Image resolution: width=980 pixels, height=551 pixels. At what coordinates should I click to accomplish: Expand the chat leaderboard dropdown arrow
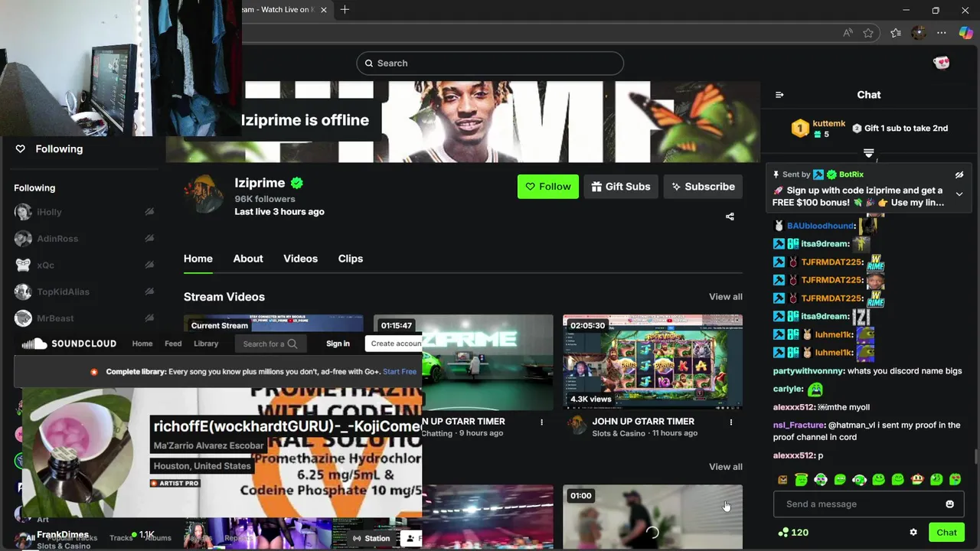tap(868, 154)
